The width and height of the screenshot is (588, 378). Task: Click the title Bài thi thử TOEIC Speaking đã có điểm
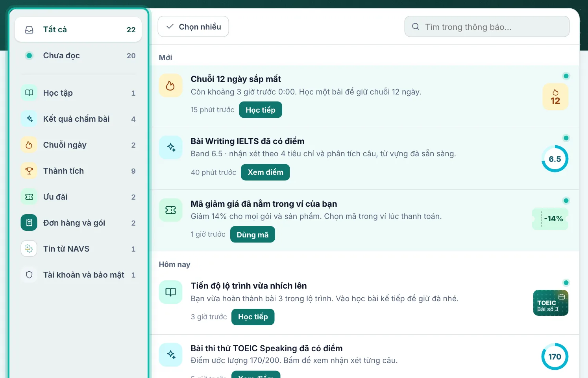coord(266,348)
